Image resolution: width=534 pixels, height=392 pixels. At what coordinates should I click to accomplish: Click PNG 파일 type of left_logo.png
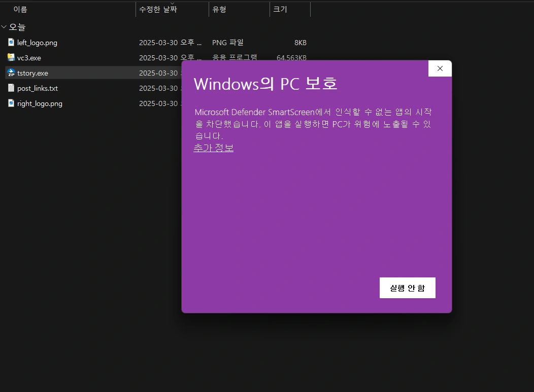pyautogui.click(x=228, y=43)
